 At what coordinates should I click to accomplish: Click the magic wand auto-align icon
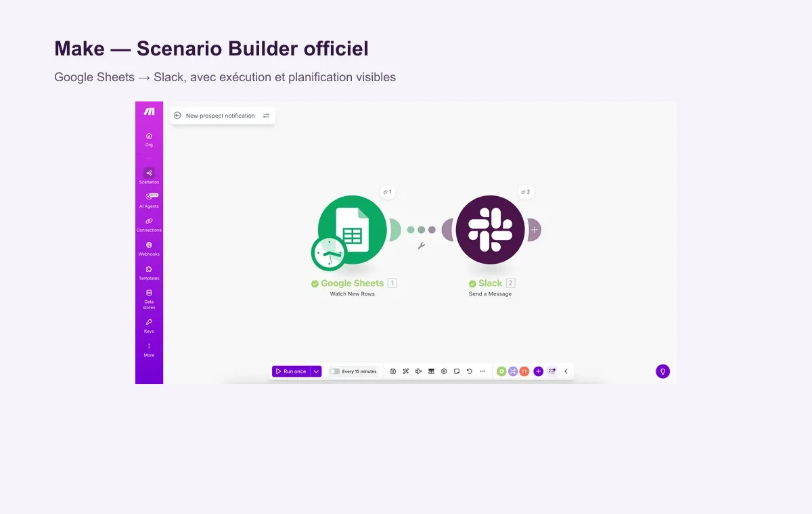406,371
